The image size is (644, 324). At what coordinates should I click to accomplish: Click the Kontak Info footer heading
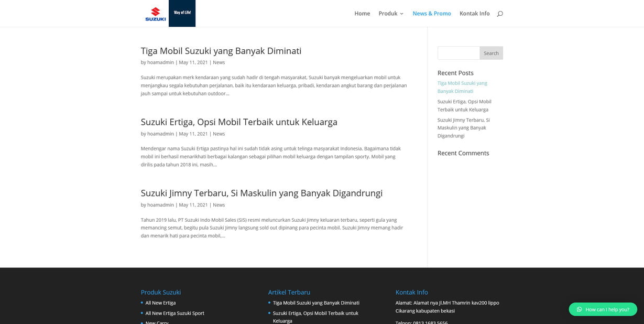(x=412, y=292)
